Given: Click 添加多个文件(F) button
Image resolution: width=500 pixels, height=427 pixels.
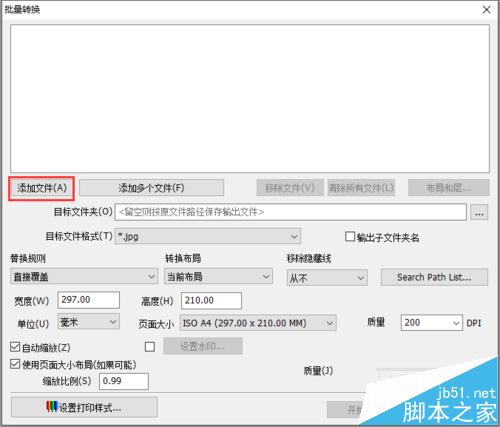Looking at the screenshot, I should [x=151, y=188].
